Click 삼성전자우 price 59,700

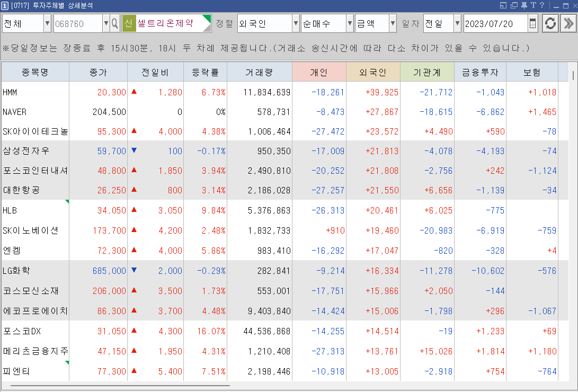pos(112,150)
